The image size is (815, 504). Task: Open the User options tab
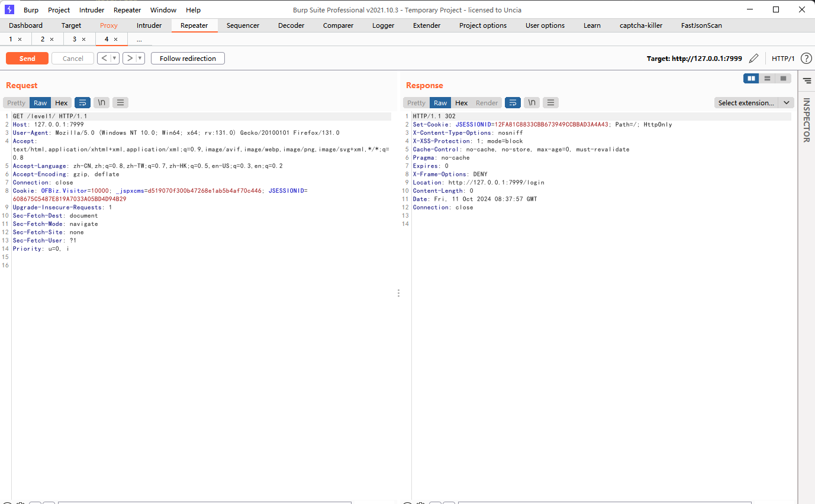(x=545, y=25)
